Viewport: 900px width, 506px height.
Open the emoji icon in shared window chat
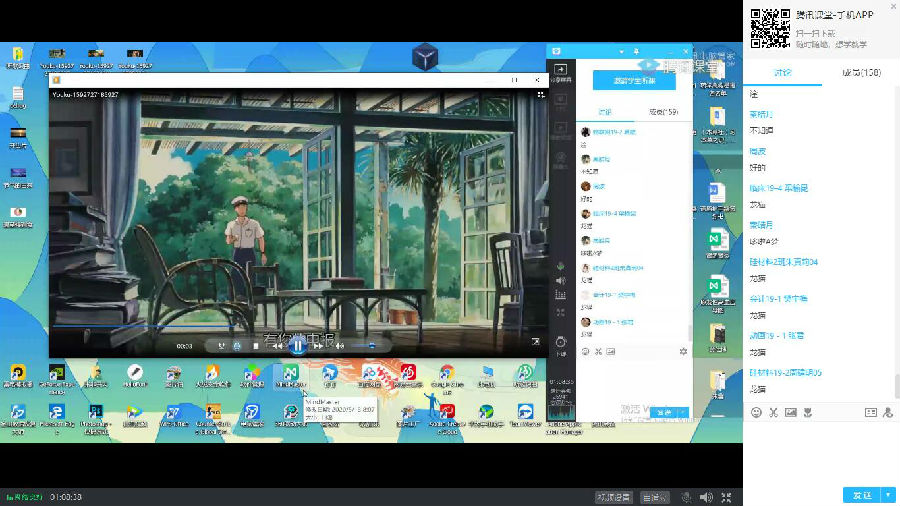585,352
